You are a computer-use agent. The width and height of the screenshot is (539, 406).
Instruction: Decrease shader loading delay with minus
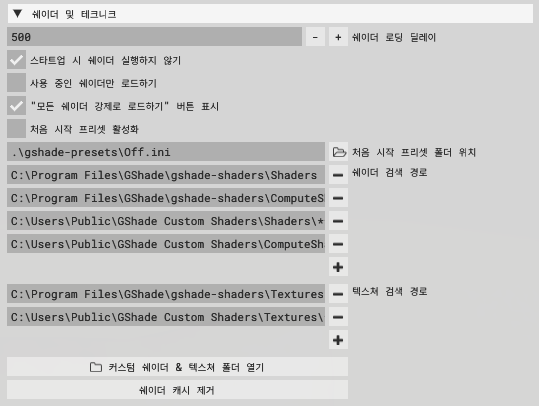point(315,37)
